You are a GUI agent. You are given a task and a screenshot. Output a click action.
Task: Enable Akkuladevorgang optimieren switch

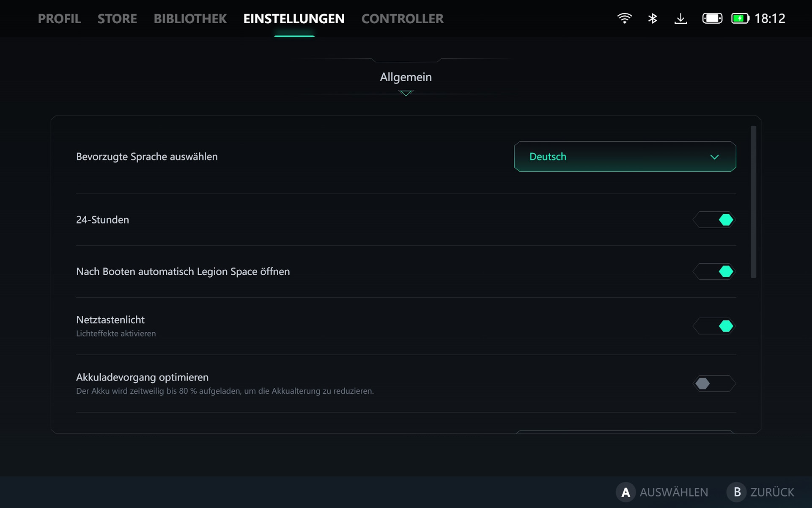click(x=714, y=384)
